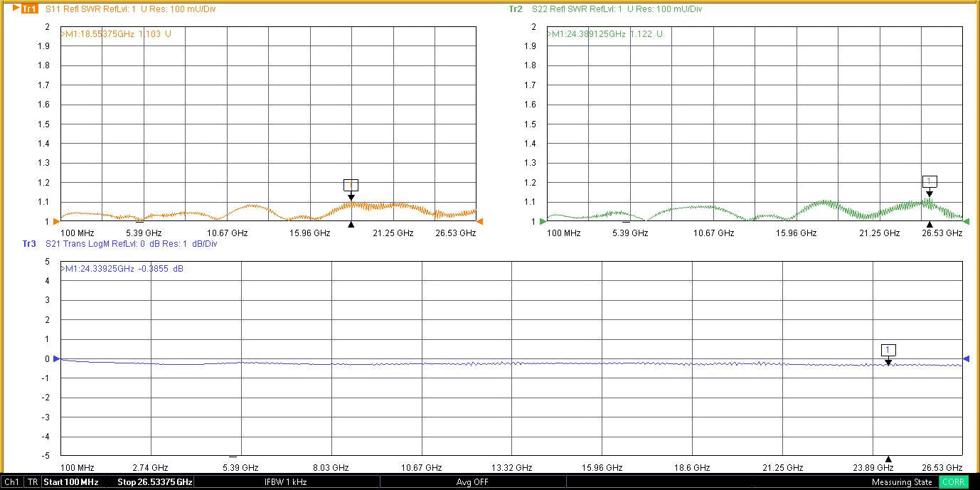This screenshot has width=980, height=490.
Task: Click marker position triangle below S22 x-axis
Action: (930, 225)
